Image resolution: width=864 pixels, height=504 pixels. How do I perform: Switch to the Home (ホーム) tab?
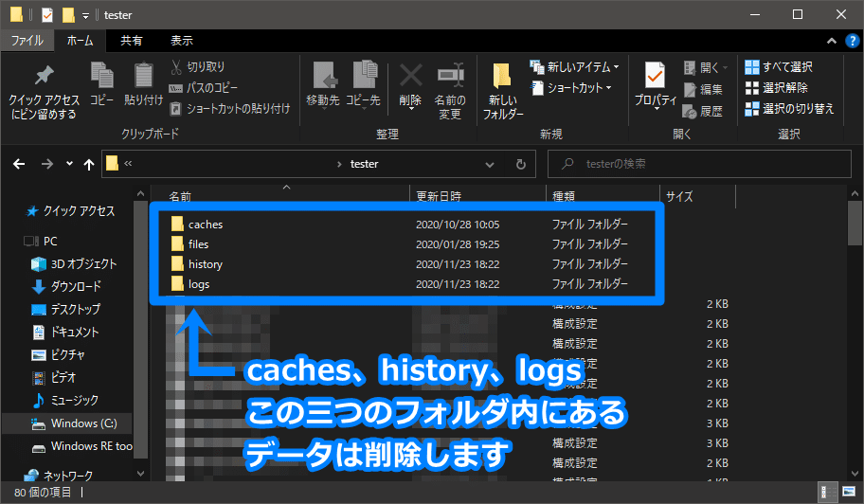80,40
